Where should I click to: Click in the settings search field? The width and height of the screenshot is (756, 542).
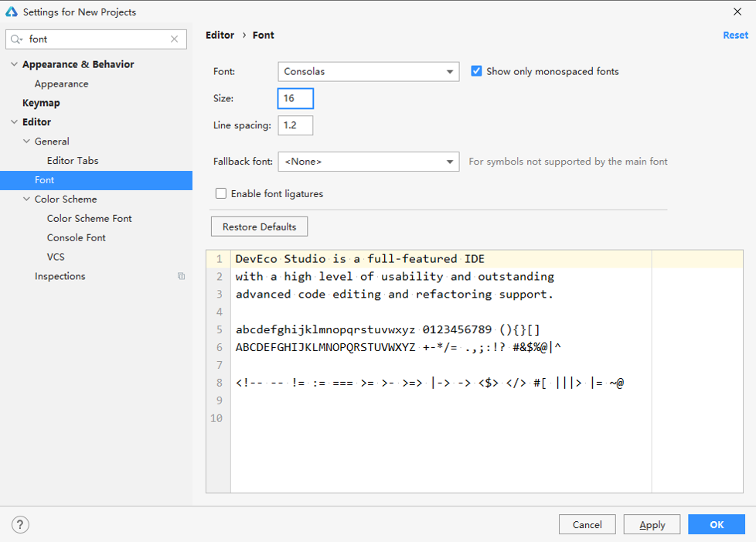click(97, 39)
